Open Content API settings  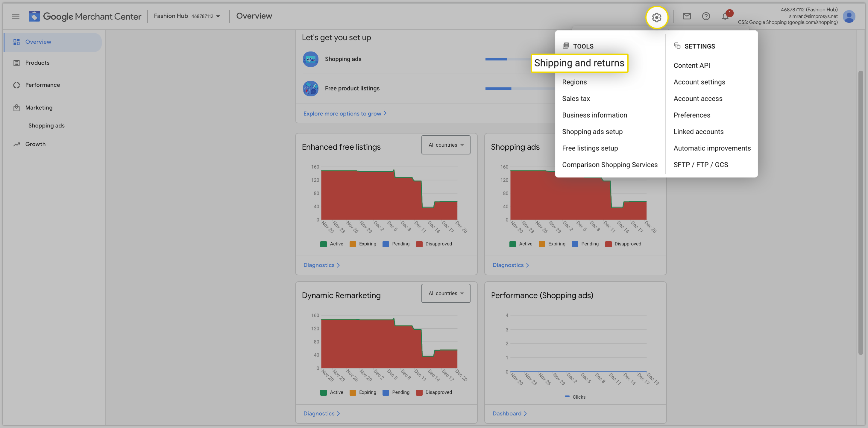click(691, 65)
